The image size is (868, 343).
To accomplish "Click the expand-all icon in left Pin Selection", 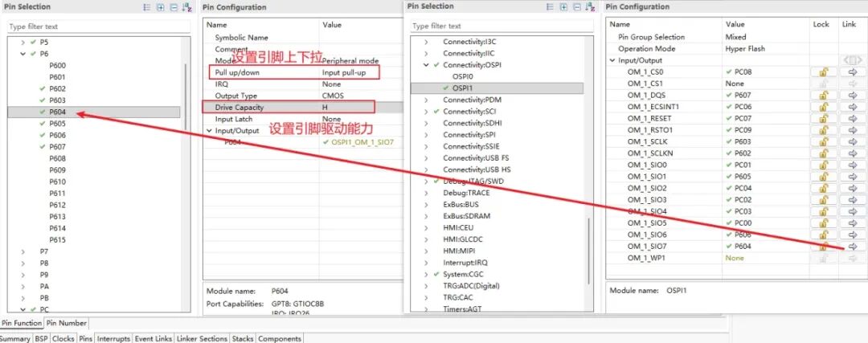I will click(x=161, y=7).
